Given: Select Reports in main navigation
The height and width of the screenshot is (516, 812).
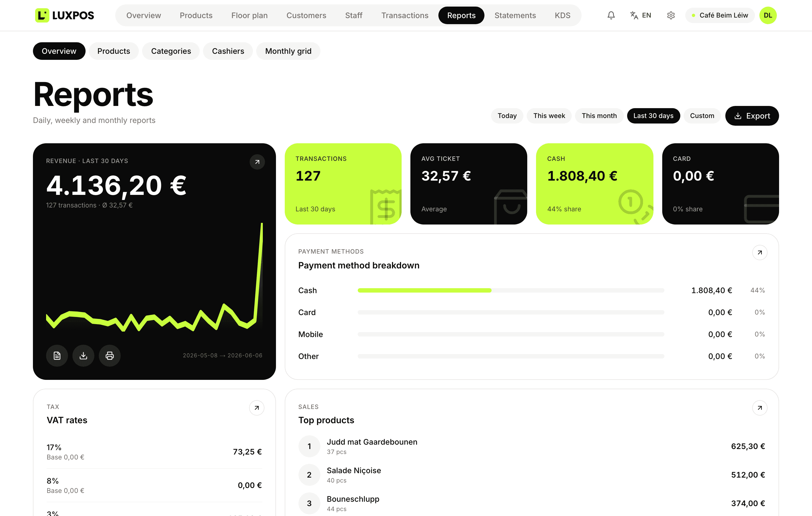Looking at the screenshot, I should pyautogui.click(x=461, y=15).
